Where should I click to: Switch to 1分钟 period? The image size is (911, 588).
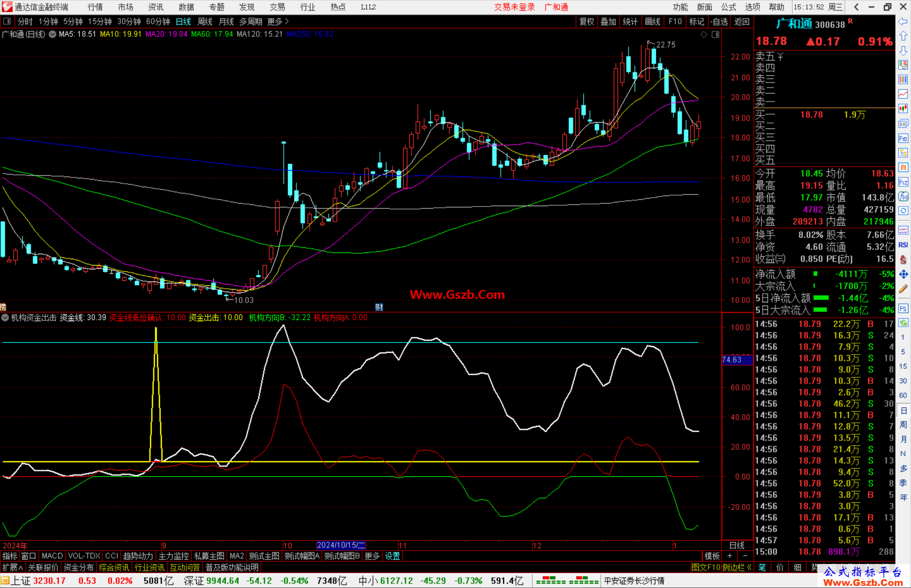(48, 21)
